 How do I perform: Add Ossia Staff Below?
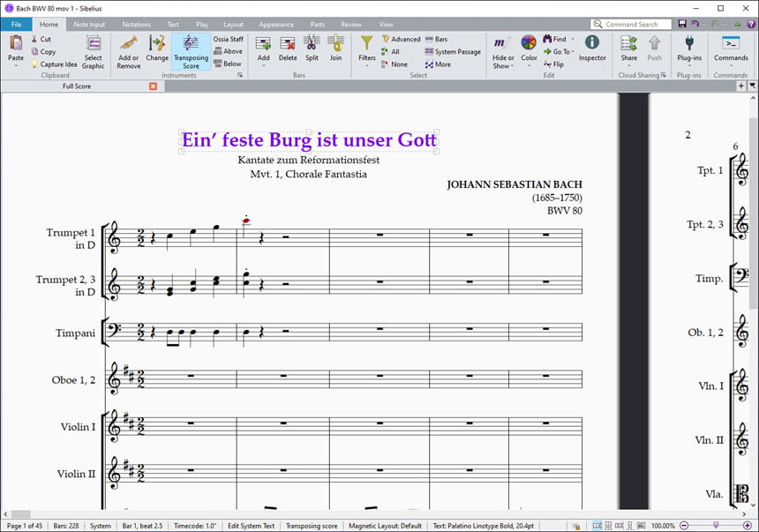pos(227,64)
